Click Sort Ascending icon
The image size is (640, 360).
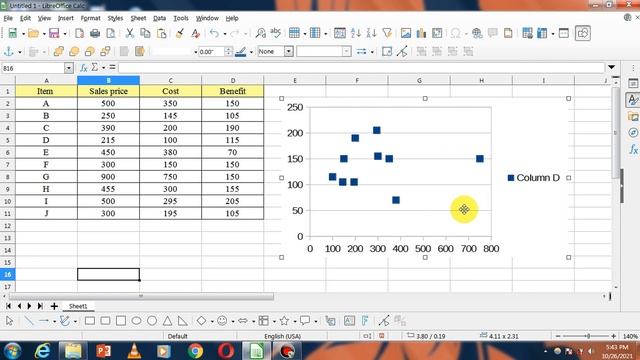356,33
